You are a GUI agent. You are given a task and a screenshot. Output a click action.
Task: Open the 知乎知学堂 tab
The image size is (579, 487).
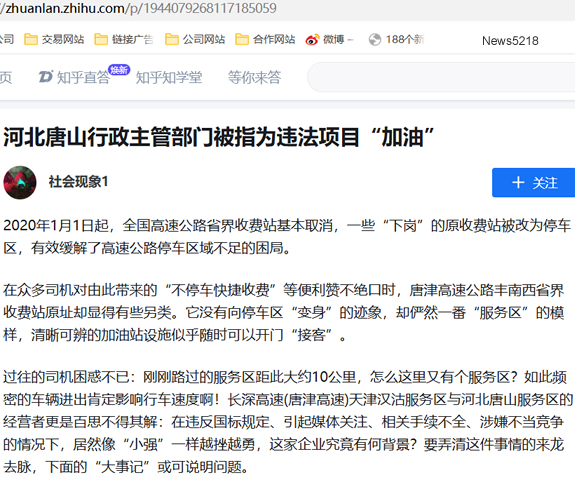pyautogui.click(x=169, y=78)
